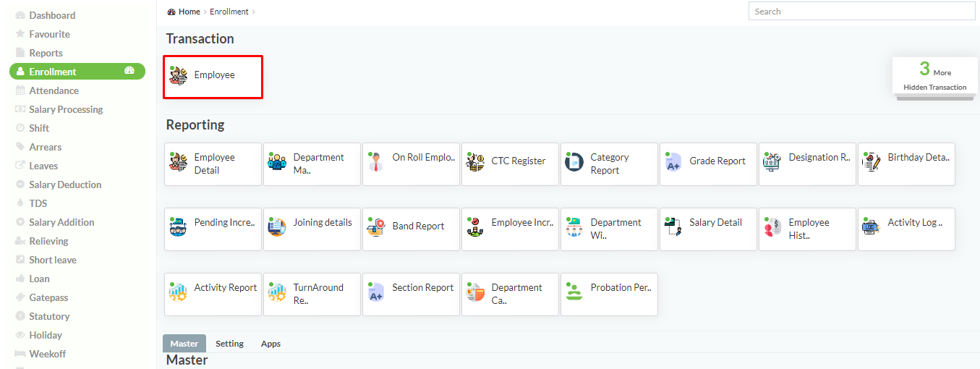Screen dimensions: 980x369
Task: Click the dashboard gauge icon beside Enrollment
Action: pos(129,71)
